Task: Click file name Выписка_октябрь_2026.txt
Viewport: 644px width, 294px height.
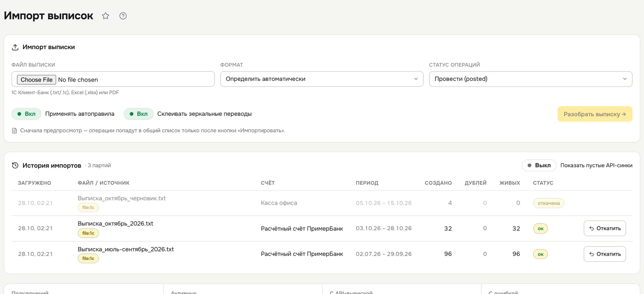Action: coord(116,224)
